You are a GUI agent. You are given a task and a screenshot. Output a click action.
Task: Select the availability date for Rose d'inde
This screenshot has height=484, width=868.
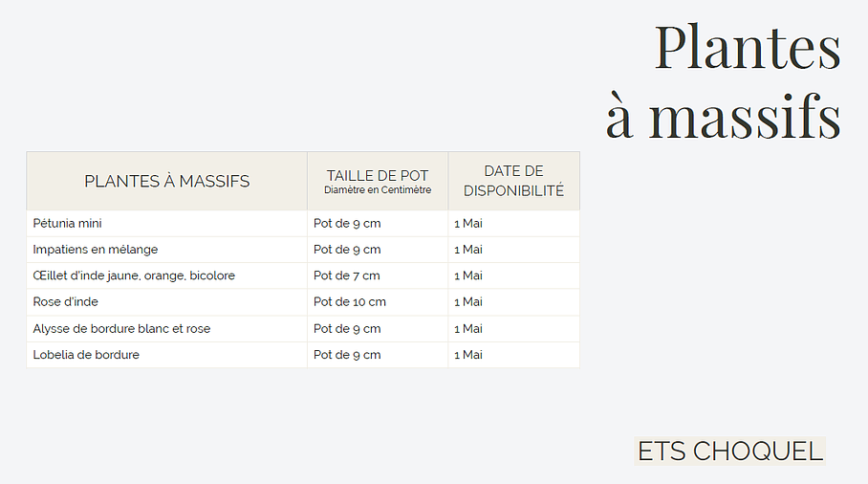pyautogui.click(x=468, y=302)
